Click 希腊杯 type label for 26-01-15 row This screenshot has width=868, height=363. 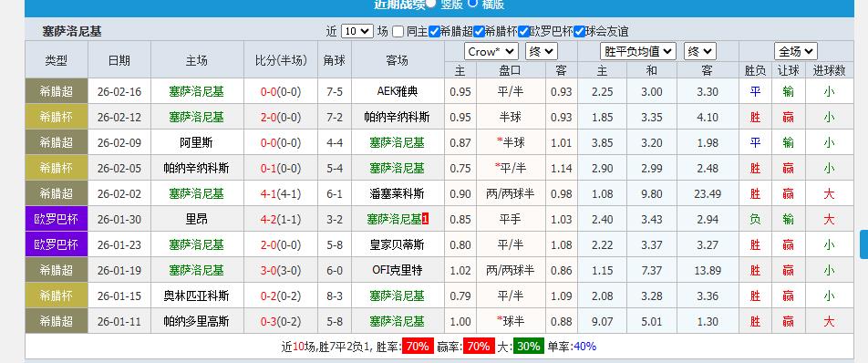coord(57,296)
